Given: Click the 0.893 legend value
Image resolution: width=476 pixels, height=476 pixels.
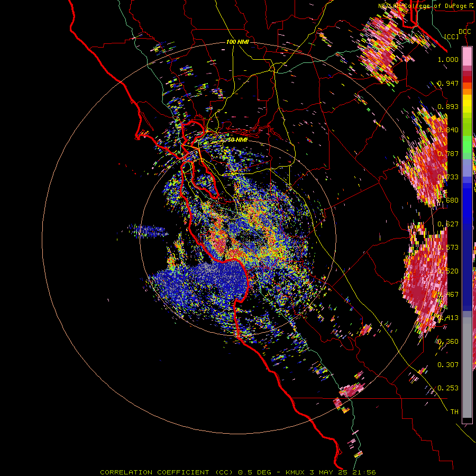Looking at the screenshot, I should pos(448,106).
